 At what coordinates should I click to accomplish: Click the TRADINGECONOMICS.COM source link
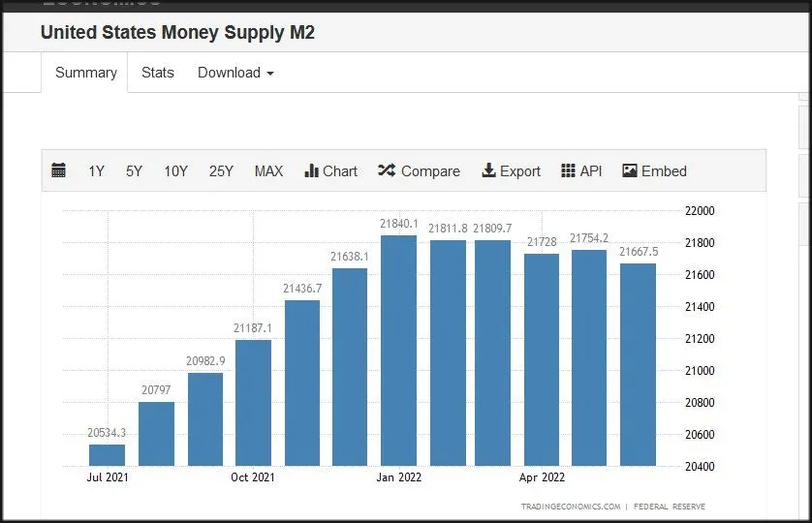(570, 507)
